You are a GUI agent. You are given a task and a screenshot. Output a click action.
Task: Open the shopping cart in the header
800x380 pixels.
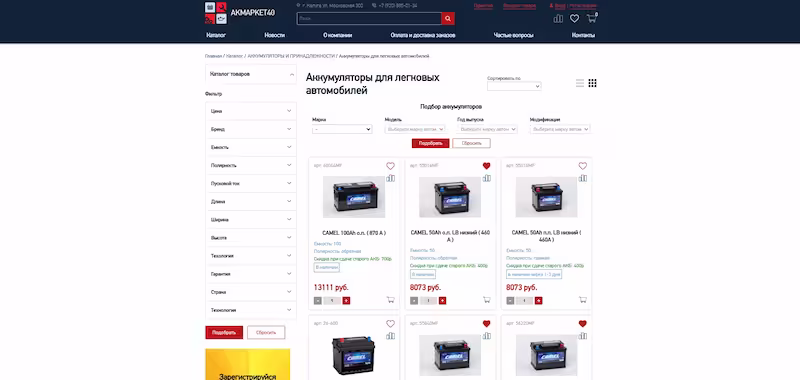592,18
